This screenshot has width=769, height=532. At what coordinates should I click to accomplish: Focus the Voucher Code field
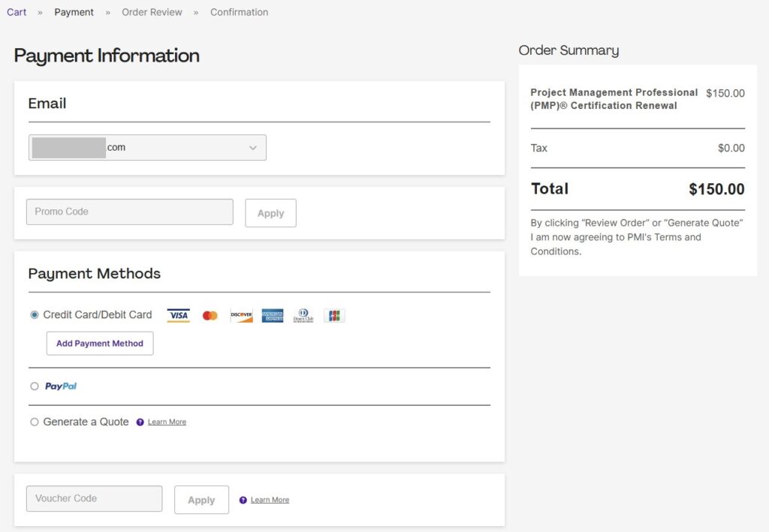pyautogui.click(x=94, y=499)
